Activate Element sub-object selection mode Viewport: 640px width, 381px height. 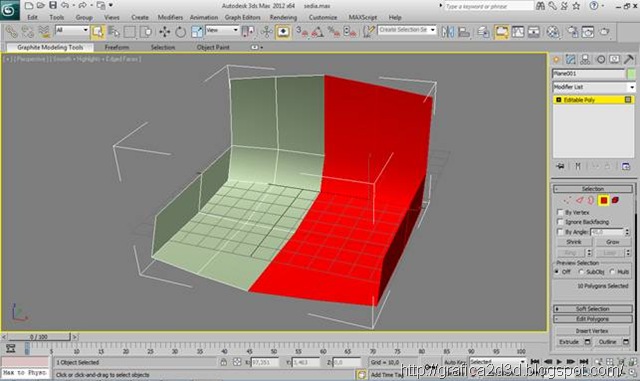615,200
